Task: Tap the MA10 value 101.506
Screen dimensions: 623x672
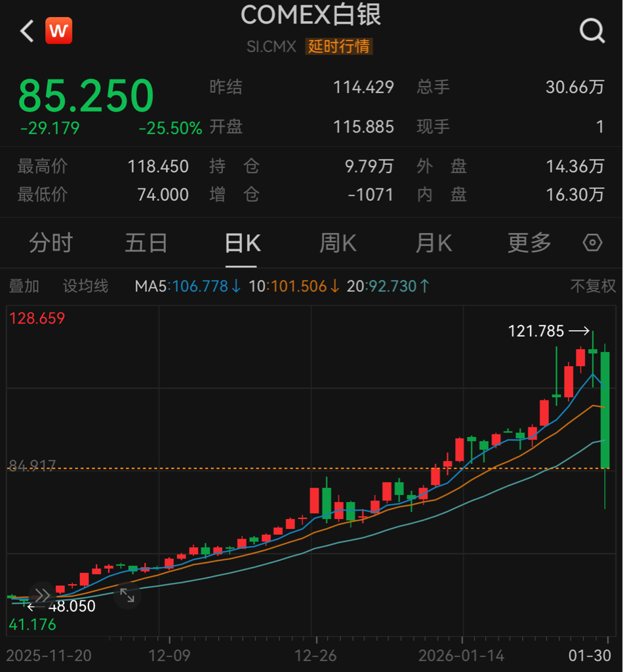Action: pyautogui.click(x=298, y=286)
